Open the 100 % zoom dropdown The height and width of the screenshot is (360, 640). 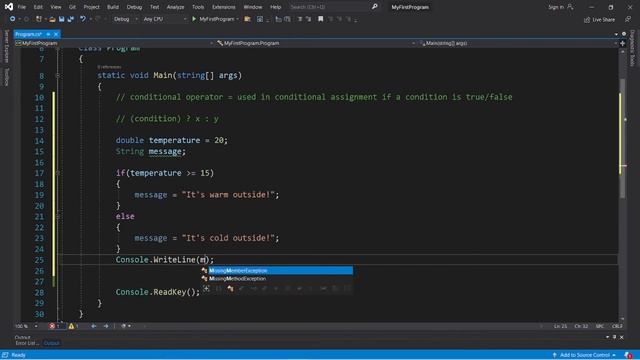(26, 326)
